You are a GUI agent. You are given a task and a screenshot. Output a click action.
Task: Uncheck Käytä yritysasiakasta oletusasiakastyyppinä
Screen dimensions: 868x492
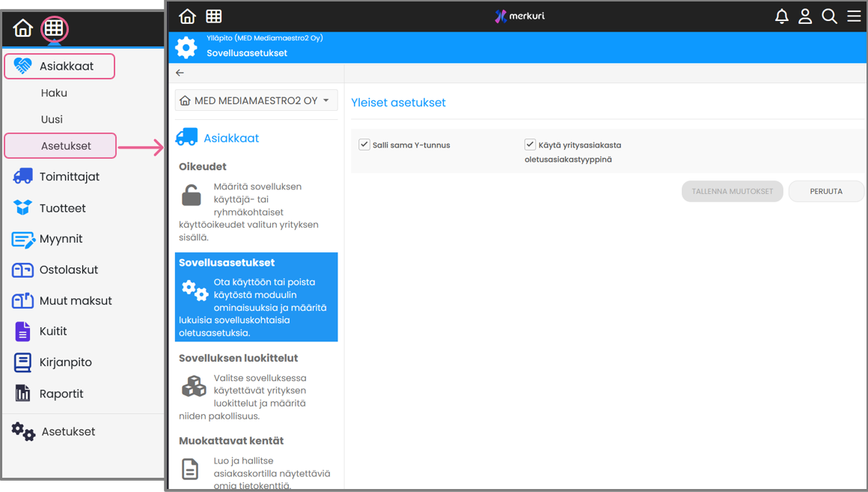click(x=530, y=145)
